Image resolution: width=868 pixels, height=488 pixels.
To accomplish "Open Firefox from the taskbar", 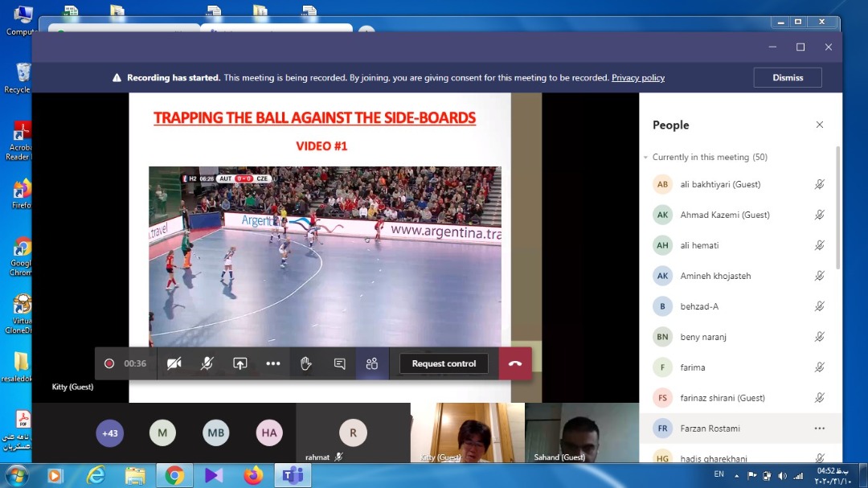I will tap(253, 475).
